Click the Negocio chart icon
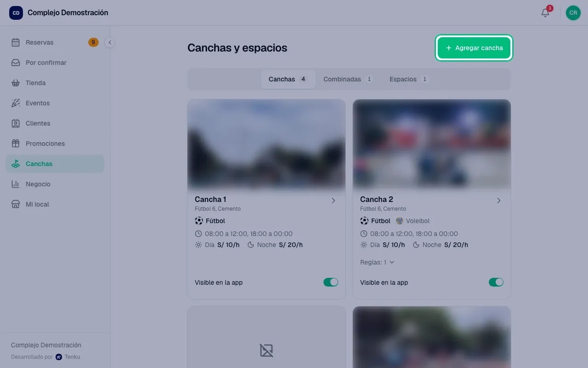The width and height of the screenshot is (588, 368). point(16,184)
